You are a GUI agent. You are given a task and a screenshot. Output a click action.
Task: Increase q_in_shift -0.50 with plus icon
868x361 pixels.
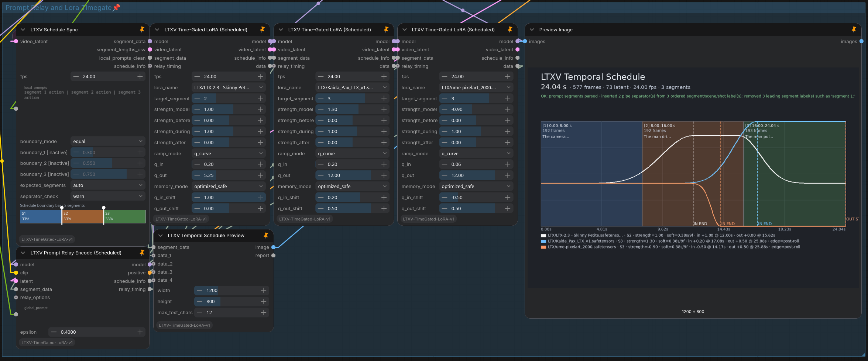508,198
